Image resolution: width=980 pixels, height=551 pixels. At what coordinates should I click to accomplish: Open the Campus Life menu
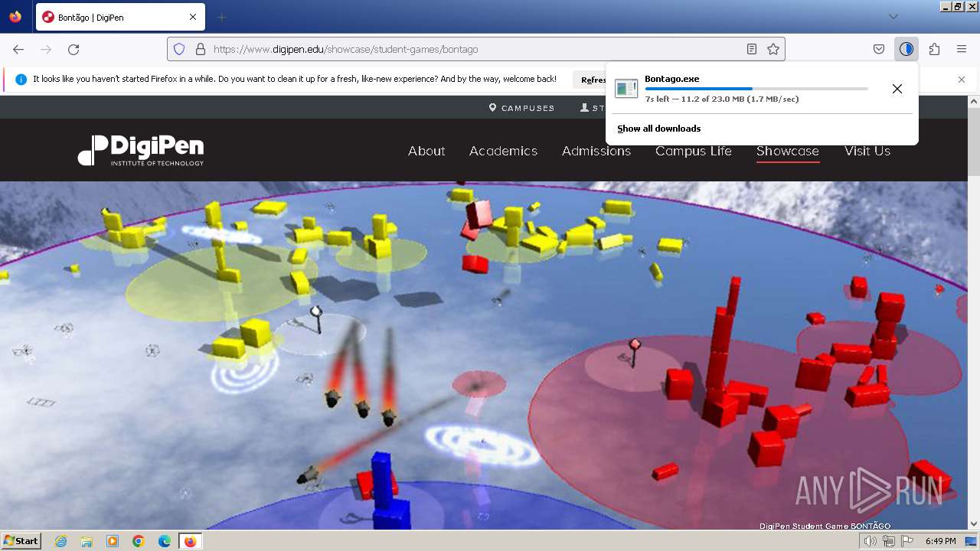pyautogui.click(x=694, y=151)
